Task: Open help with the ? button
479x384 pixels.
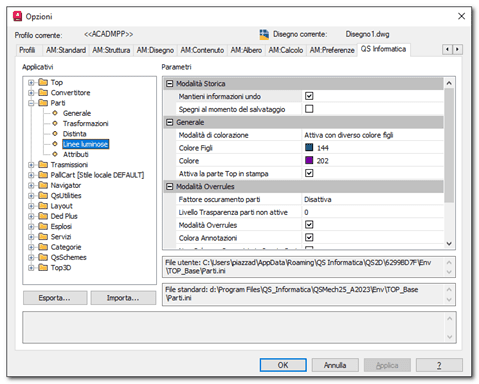Action: (x=439, y=365)
